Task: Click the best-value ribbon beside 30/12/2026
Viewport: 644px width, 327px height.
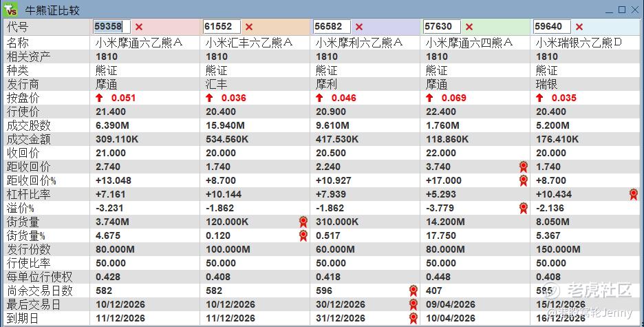Action: [414, 304]
